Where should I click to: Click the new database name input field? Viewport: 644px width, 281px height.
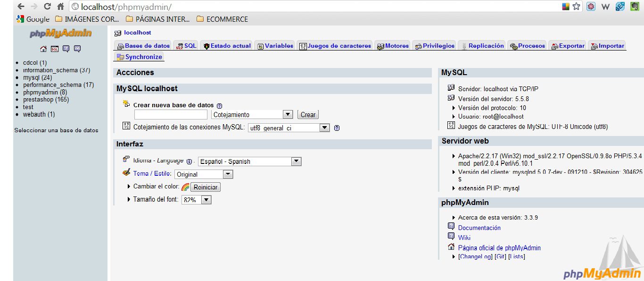click(171, 114)
